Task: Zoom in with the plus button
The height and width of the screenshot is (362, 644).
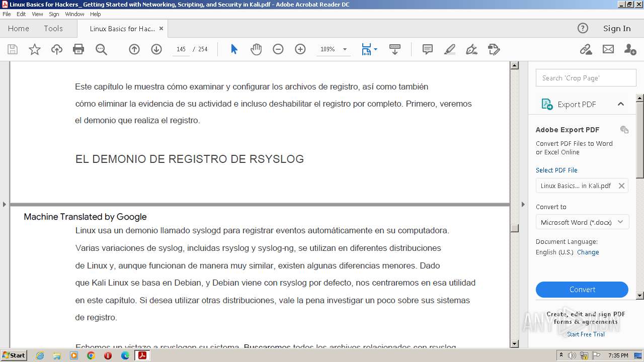Action: click(300, 49)
